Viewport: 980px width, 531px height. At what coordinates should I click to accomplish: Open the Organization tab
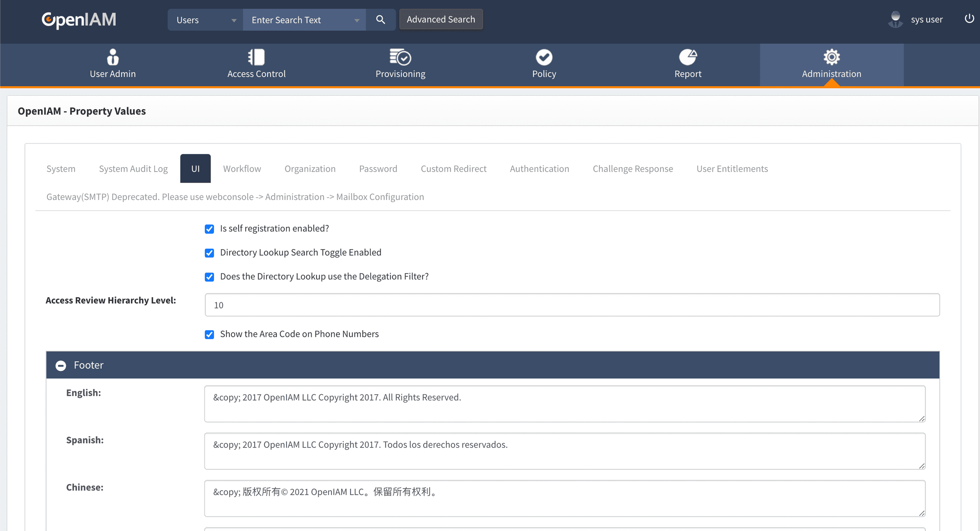click(310, 169)
